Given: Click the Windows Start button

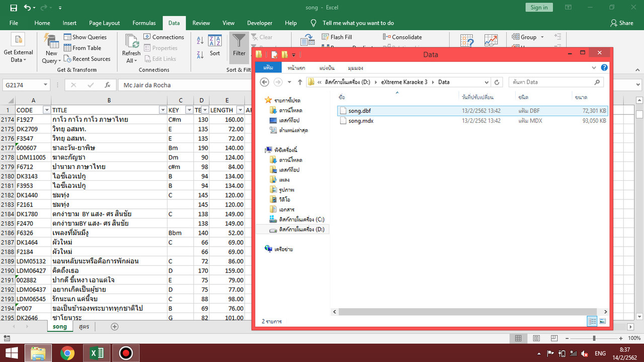Looking at the screenshot, I should (x=13, y=353).
